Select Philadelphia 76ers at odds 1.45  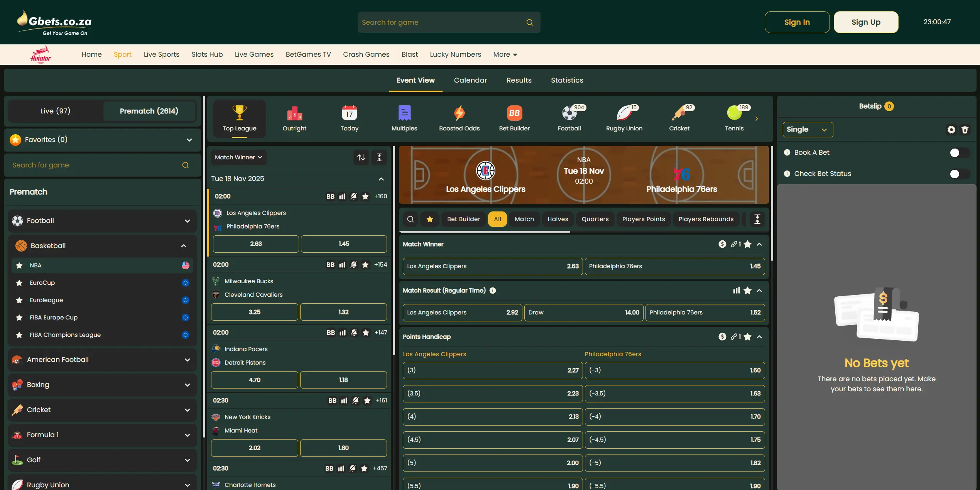pos(674,266)
